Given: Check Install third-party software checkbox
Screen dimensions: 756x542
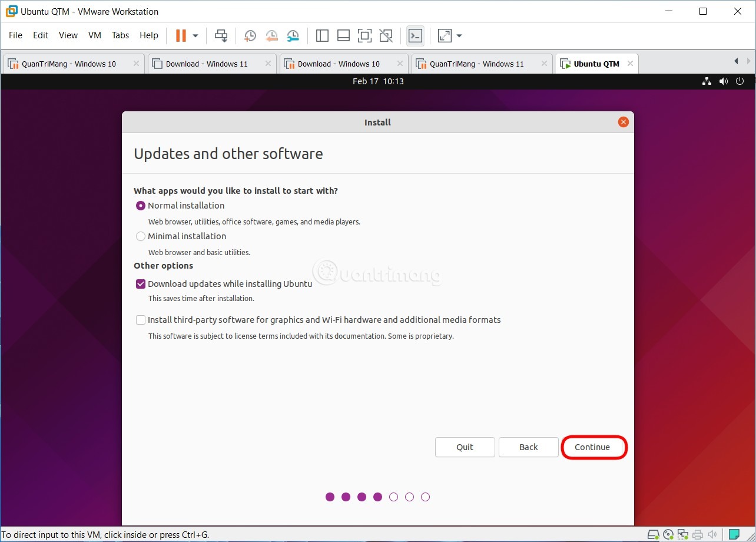Looking at the screenshot, I should click(141, 320).
